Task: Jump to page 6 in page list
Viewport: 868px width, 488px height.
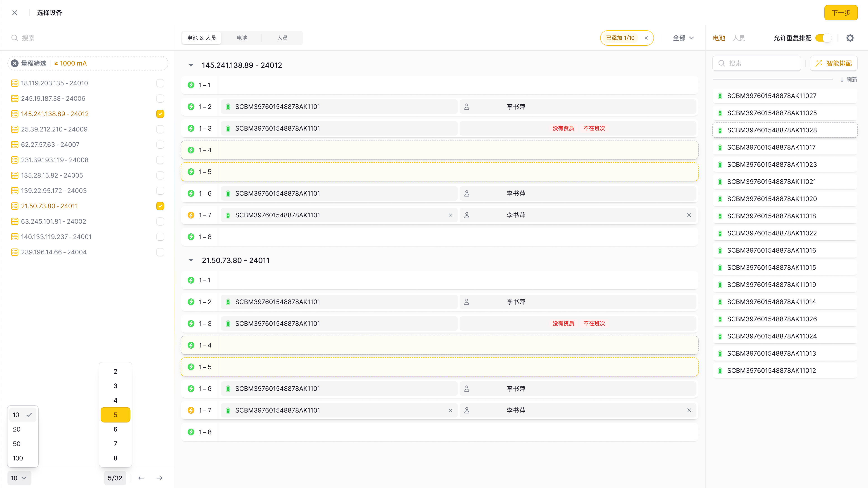Action: (115, 429)
